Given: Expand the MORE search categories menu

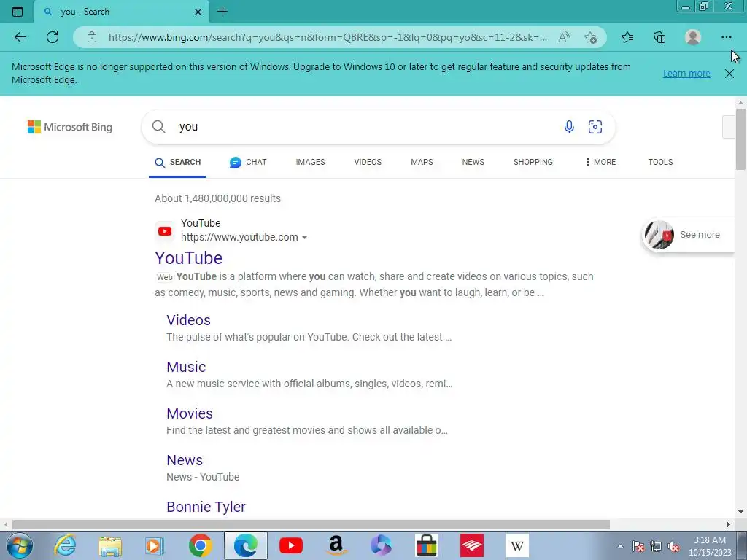Looking at the screenshot, I should [x=600, y=162].
